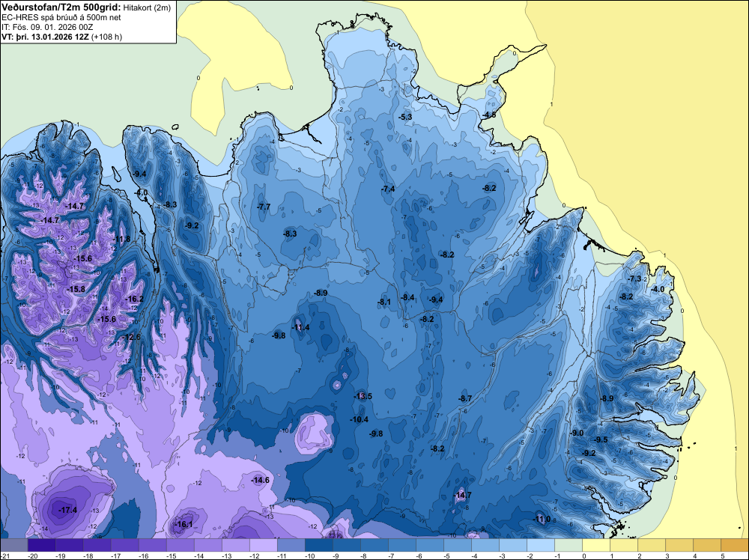749x560 pixels.
Task: Click the title "Veðurstofan/T2m 500grid:"
Action: (x=61, y=7)
